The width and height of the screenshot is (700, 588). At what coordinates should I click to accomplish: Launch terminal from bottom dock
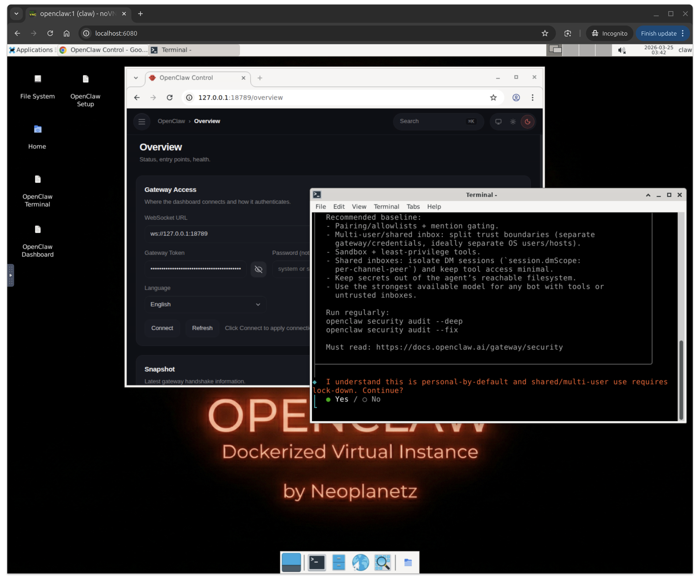316,563
